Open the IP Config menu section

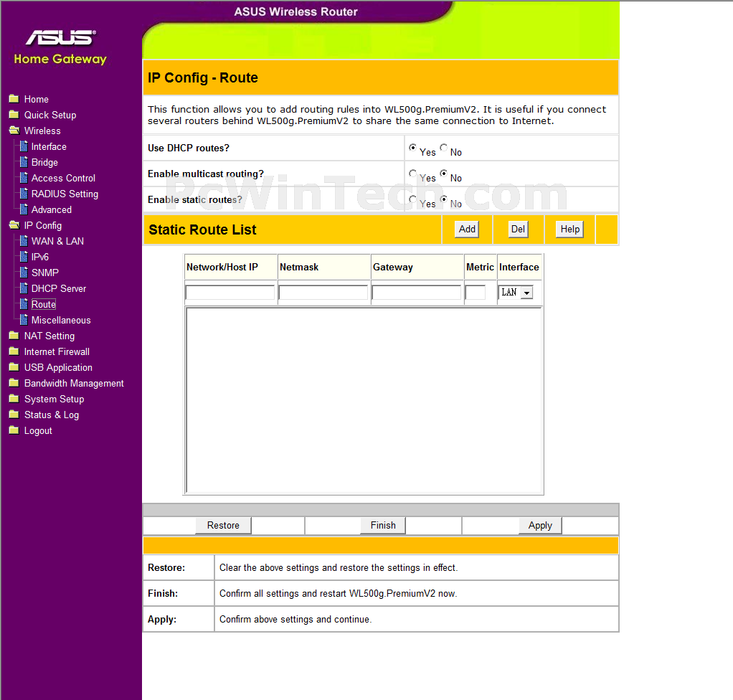(43, 225)
